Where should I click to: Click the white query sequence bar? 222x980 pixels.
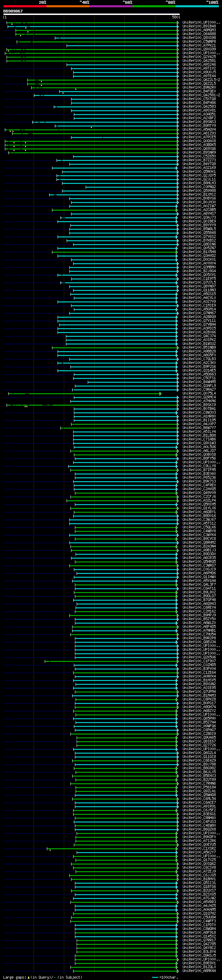(92, 15)
